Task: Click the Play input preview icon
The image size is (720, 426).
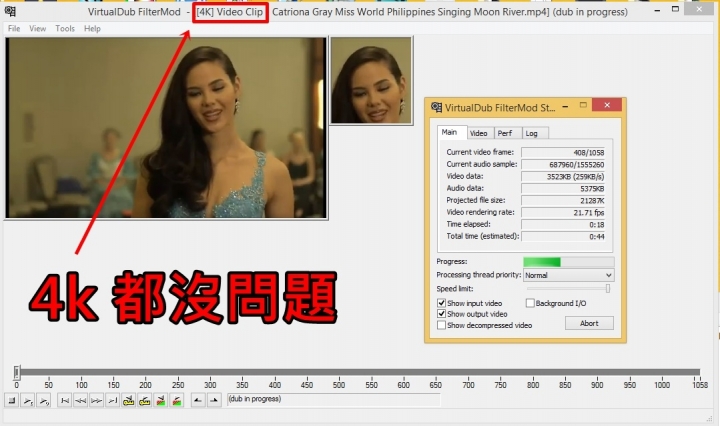Action: (28, 401)
